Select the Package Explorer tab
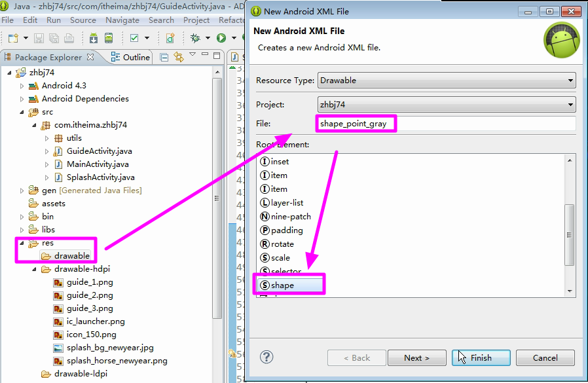The width and height of the screenshot is (588, 383). click(48, 58)
